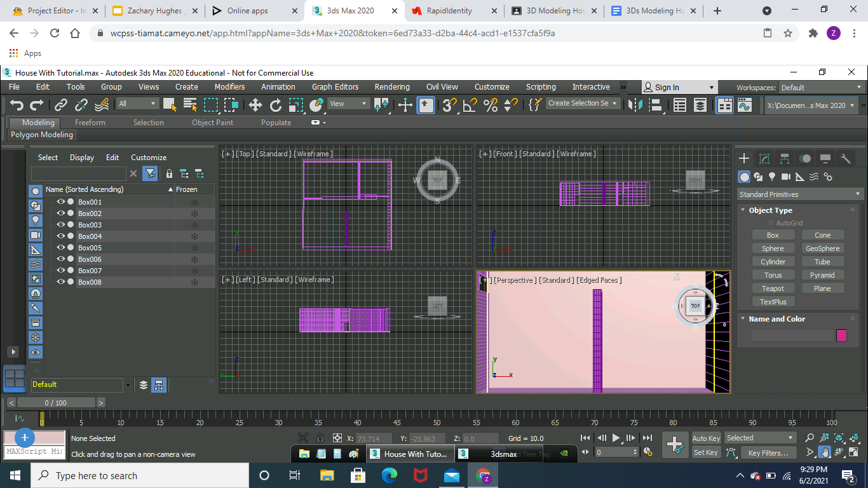Click the Name object input field
Screen dimensions: 868x488
point(792,335)
